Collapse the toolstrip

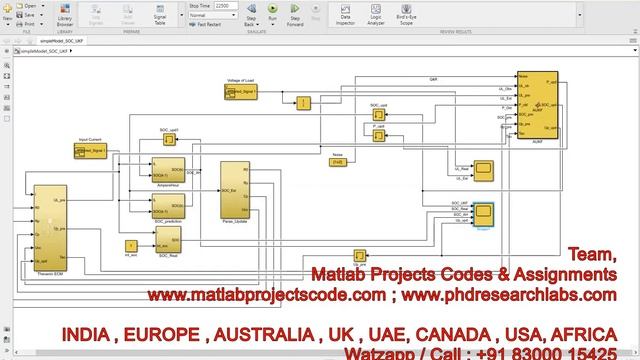(x=635, y=31)
